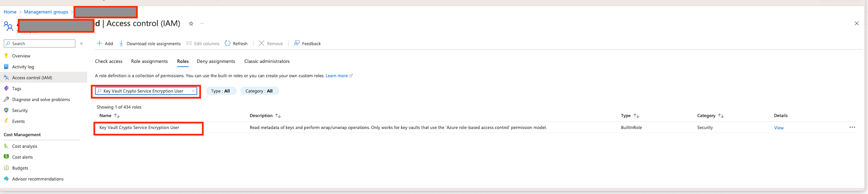The height and width of the screenshot is (194, 868).
Task: Open the Category filter dropdown
Action: tap(259, 91)
